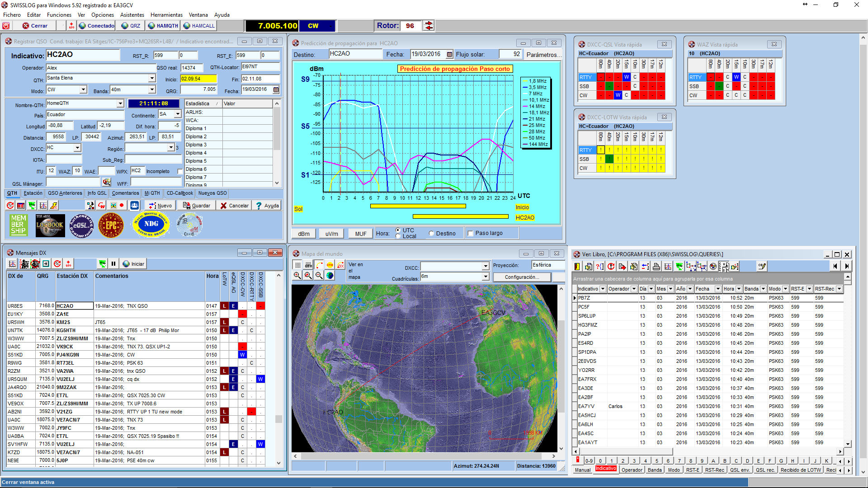The height and width of the screenshot is (488, 868).
Task: Click the Guardar button
Action: tap(197, 206)
